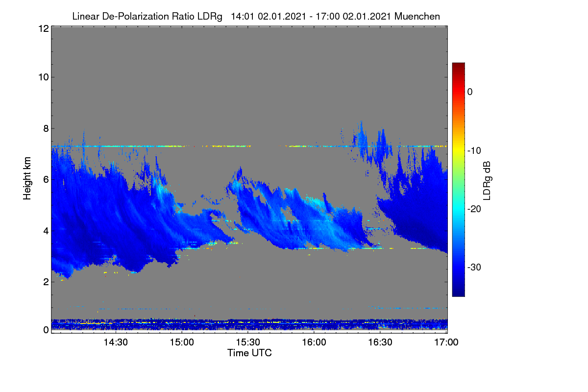
Task: Click the 14:30 time tick label
Action: point(116,342)
